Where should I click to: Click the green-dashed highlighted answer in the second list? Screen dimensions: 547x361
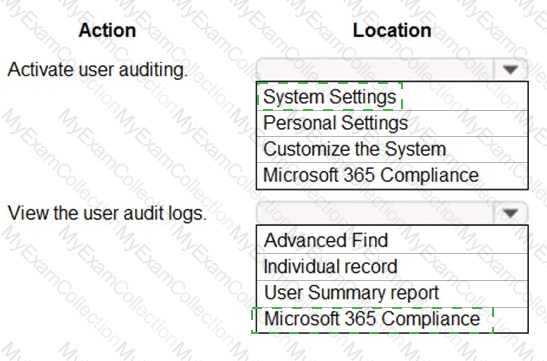click(372, 320)
